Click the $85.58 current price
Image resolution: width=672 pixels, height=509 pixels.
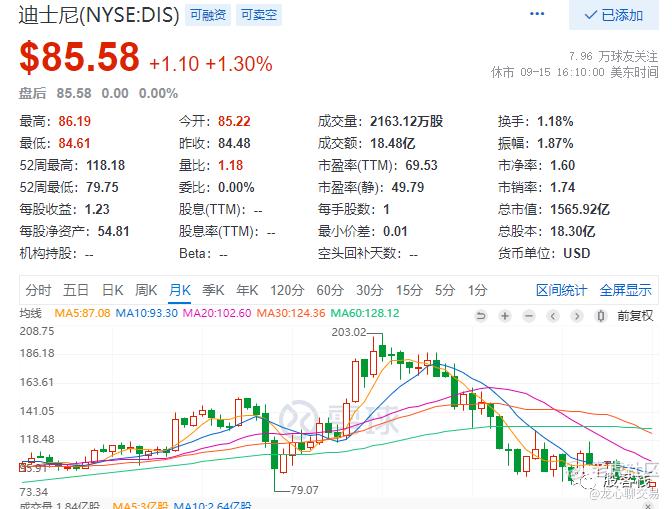80,57
